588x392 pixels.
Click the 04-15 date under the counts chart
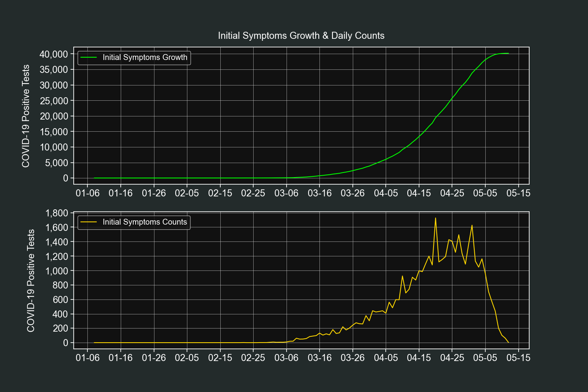pos(419,358)
